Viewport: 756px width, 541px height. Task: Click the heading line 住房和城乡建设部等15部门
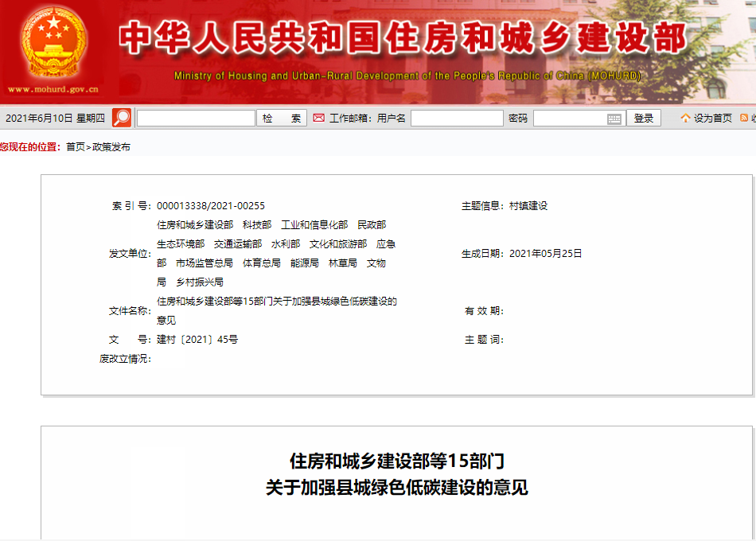coord(397,461)
